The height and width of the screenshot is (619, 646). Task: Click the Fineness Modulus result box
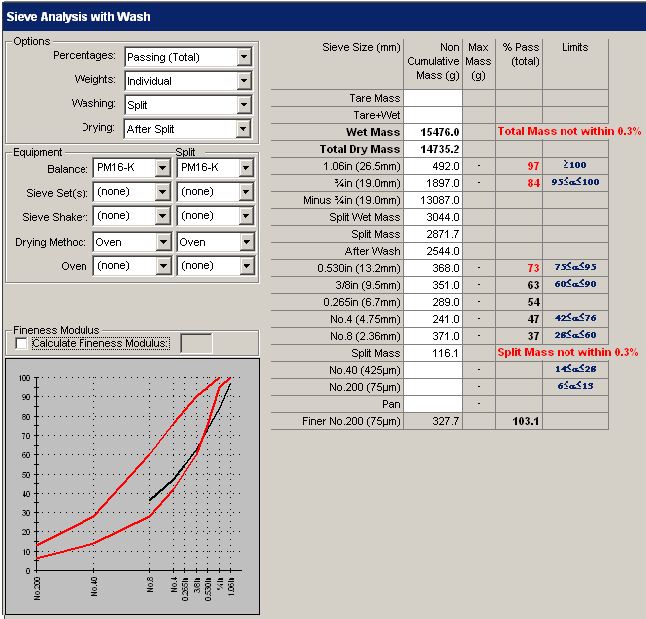[196, 343]
